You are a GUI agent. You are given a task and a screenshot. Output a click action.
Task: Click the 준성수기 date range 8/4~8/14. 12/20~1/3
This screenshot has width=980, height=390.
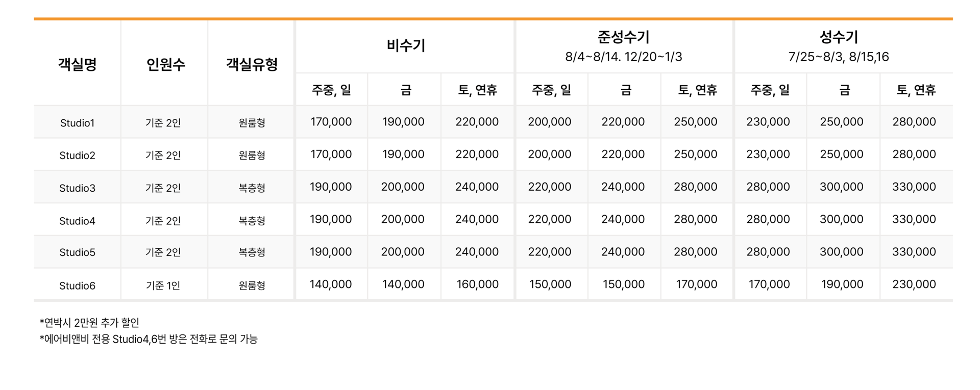(623, 57)
